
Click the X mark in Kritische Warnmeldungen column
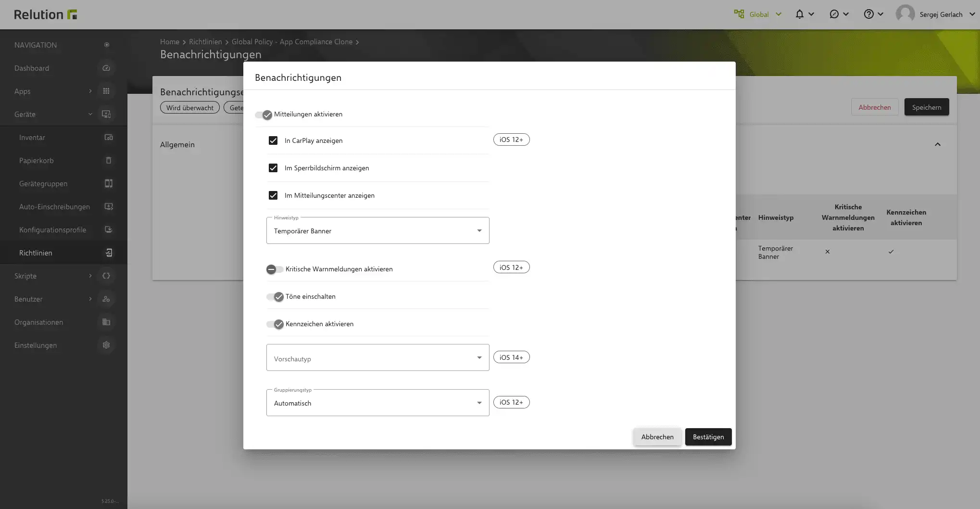(828, 252)
